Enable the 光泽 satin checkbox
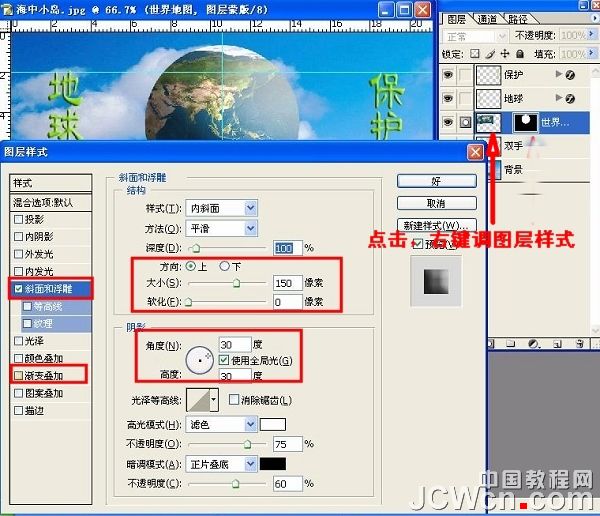The image size is (600, 516). click(x=18, y=341)
